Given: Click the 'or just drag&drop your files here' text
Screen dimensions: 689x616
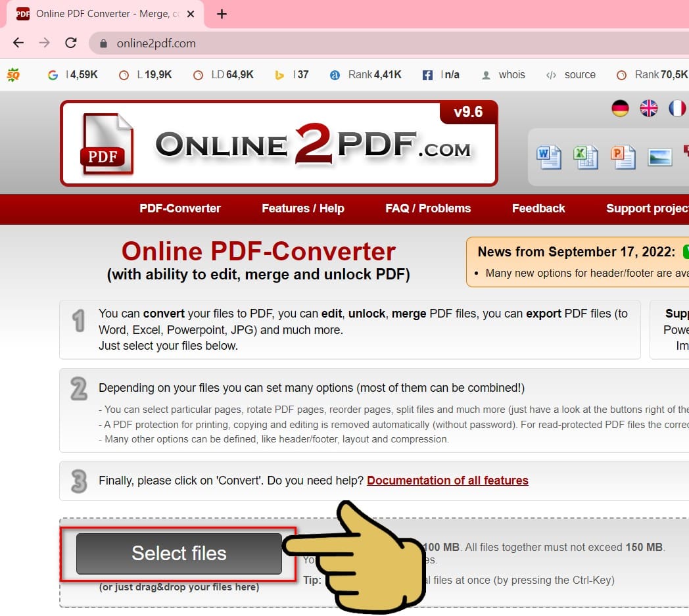Looking at the screenshot, I should 179,587.
